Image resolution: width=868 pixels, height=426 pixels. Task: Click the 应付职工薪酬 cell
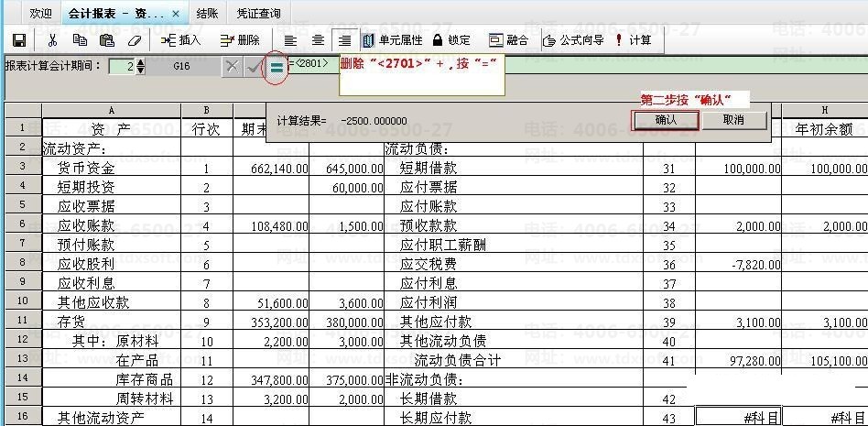(x=514, y=245)
